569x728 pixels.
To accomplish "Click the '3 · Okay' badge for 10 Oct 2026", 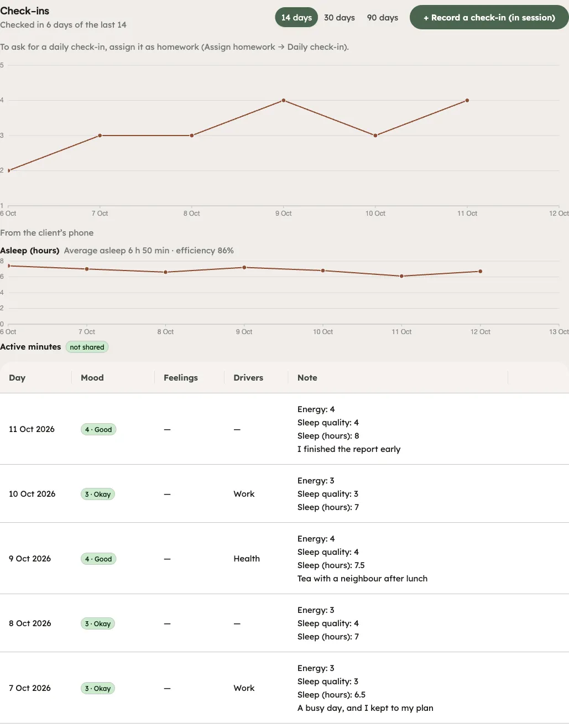I will (x=98, y=494).
